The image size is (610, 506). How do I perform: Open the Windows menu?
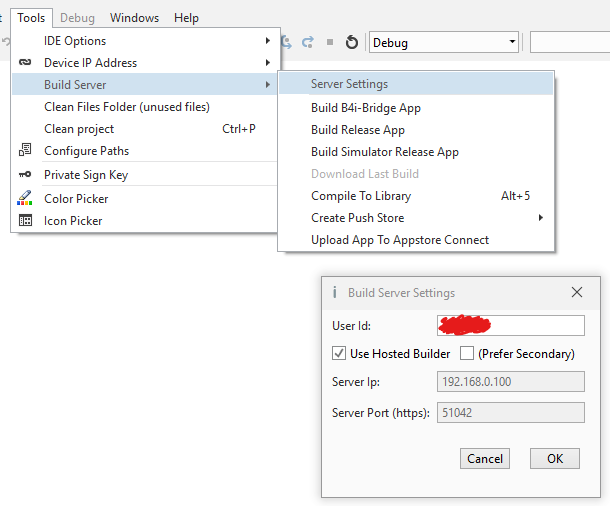[x=134, y=18]
